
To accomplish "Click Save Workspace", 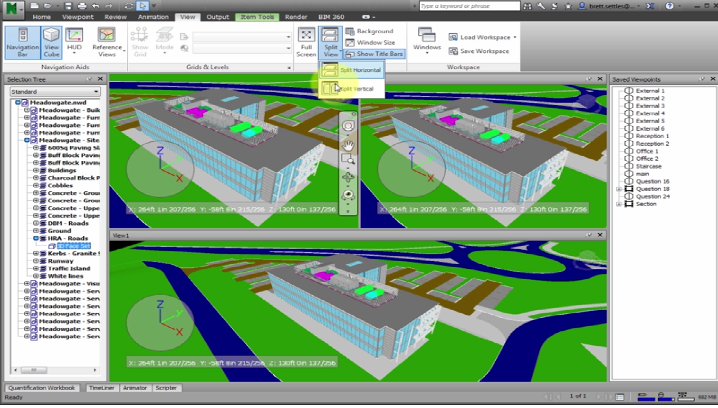I will tap(479, 51).
